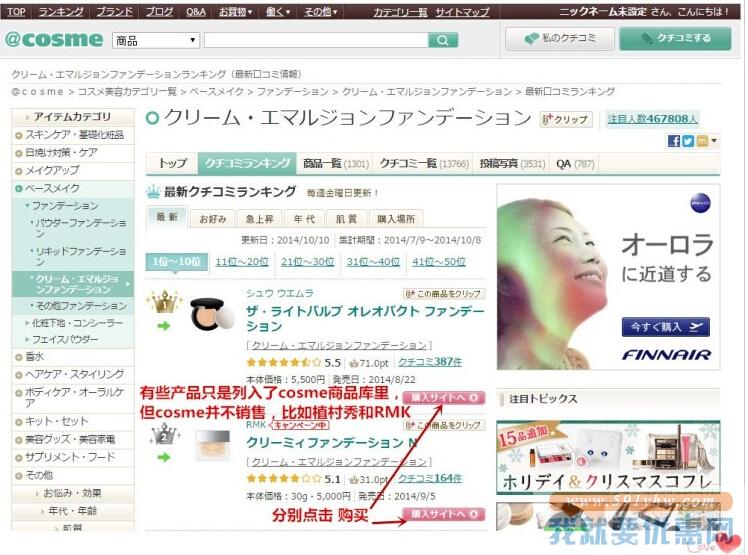748x555 pixels.
Task: Expand フェイスパウダー in the sidebar
Action: click(x=62, y=339)
